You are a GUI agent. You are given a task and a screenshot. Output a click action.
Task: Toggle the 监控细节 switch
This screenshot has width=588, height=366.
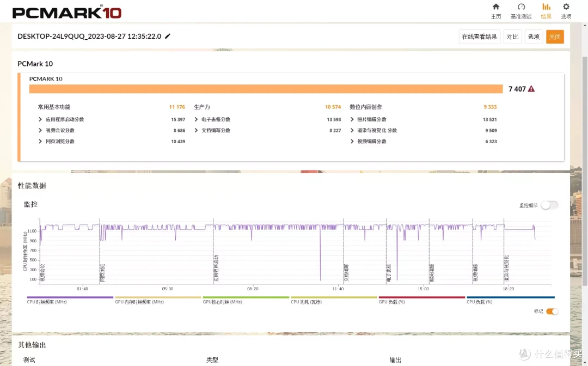tap(549, 205)
